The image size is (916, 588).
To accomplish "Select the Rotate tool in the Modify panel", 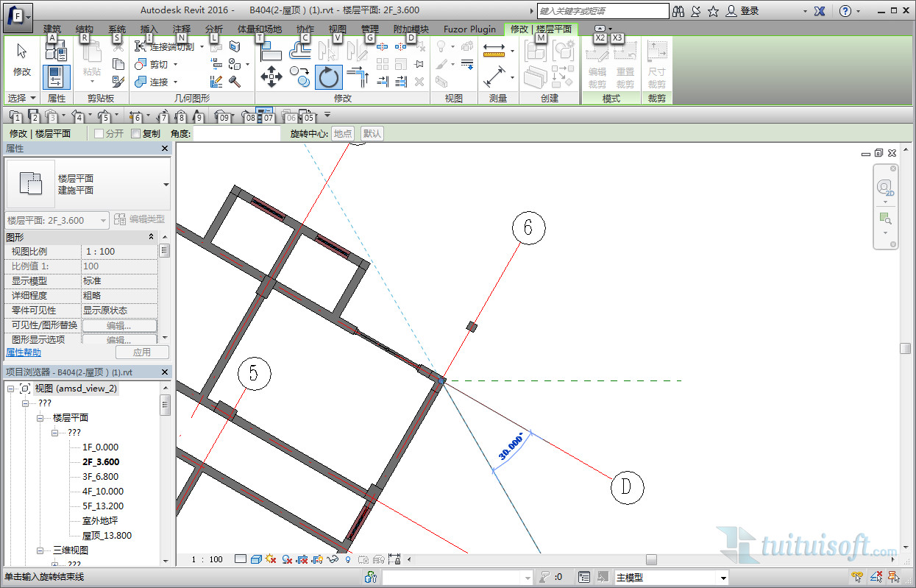I will 329,77.
